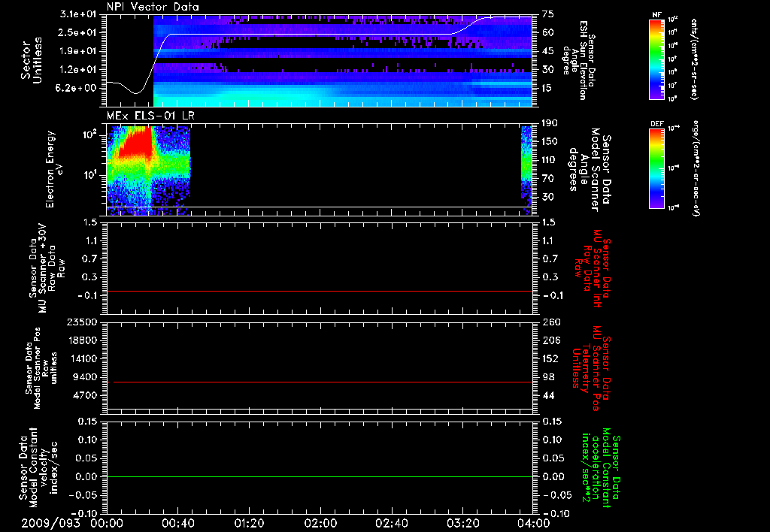The image size is (770, 532).
Task: Click the "NPI Vector Data" panel title
Action: coord(153,7)
